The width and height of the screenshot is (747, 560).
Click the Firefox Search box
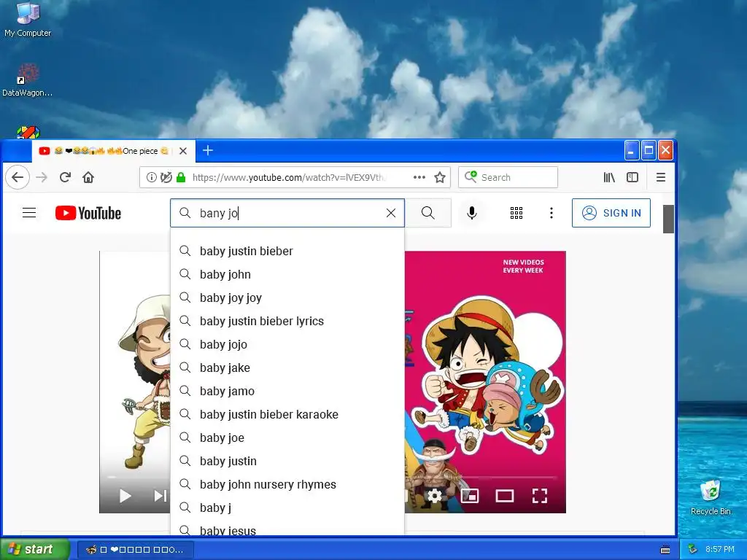[508, 178]
